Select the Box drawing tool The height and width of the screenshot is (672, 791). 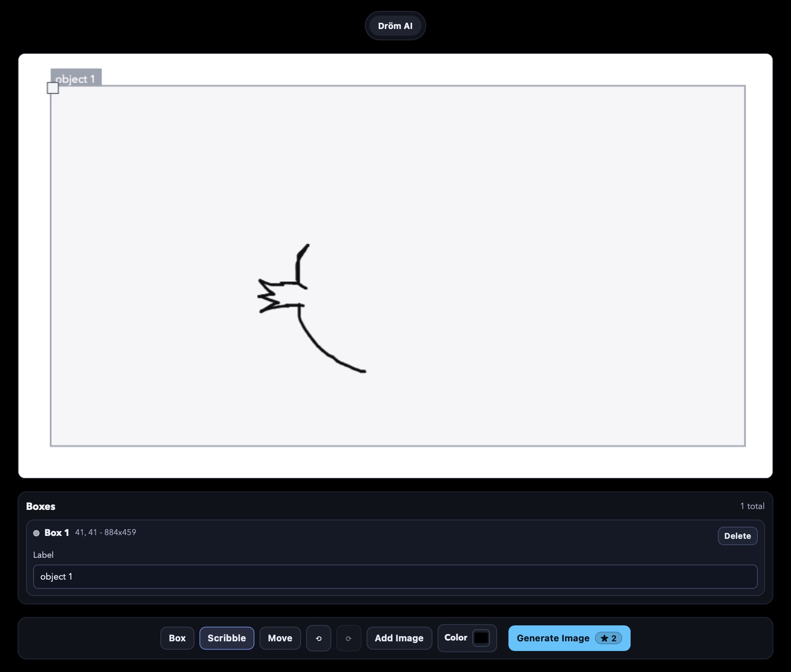tap(177, 638)
